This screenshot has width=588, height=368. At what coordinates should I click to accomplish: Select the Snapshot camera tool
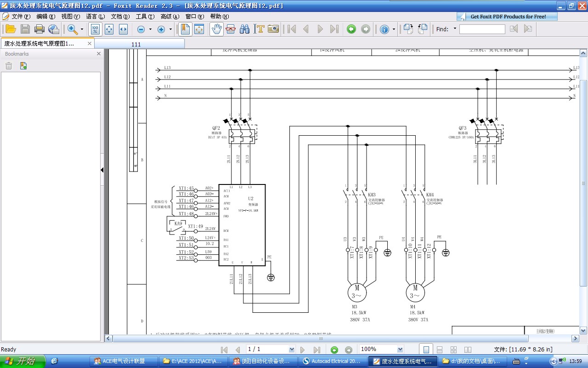[x=273, y=29]
